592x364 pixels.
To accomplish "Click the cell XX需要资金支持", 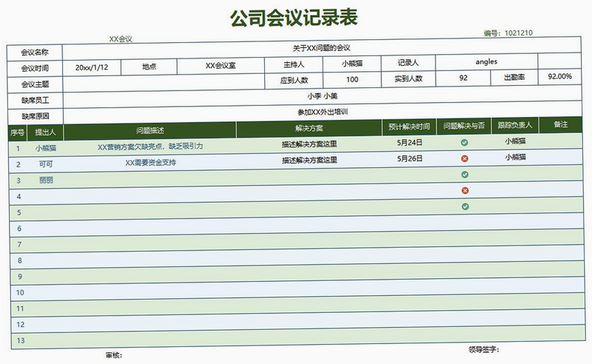I will point(151,163).
